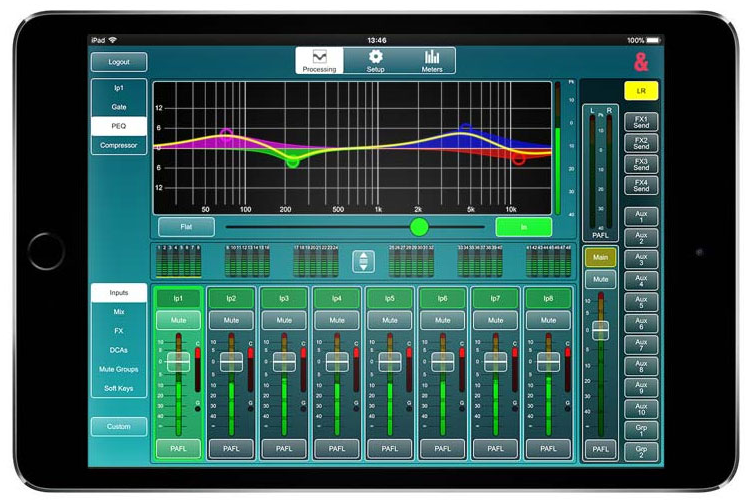Select the yellow LR mix button
The image size is (745, 503).
tap(641, 91)
